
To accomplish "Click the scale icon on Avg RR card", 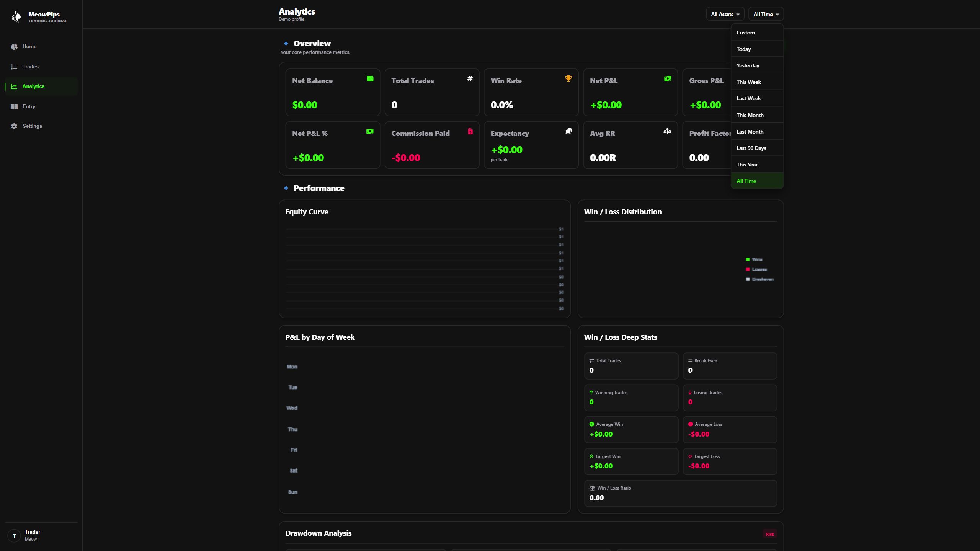I will point(667,131).
